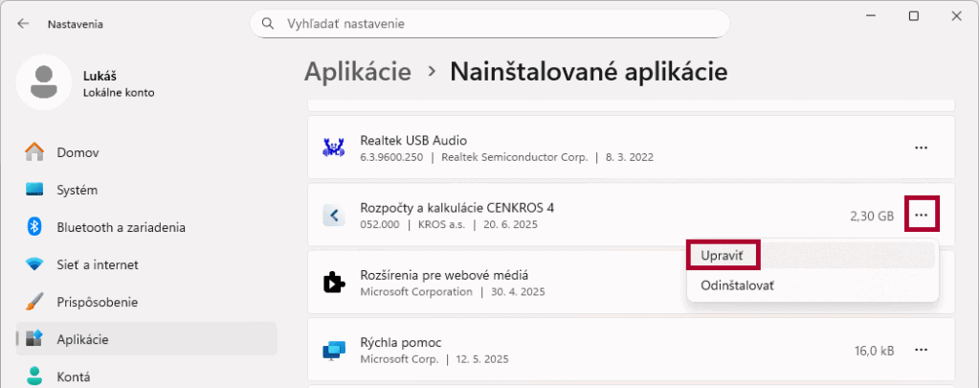Click the Rozšírenia pre webové médiá icon
The image size is (980, 388).
(334, 283)
